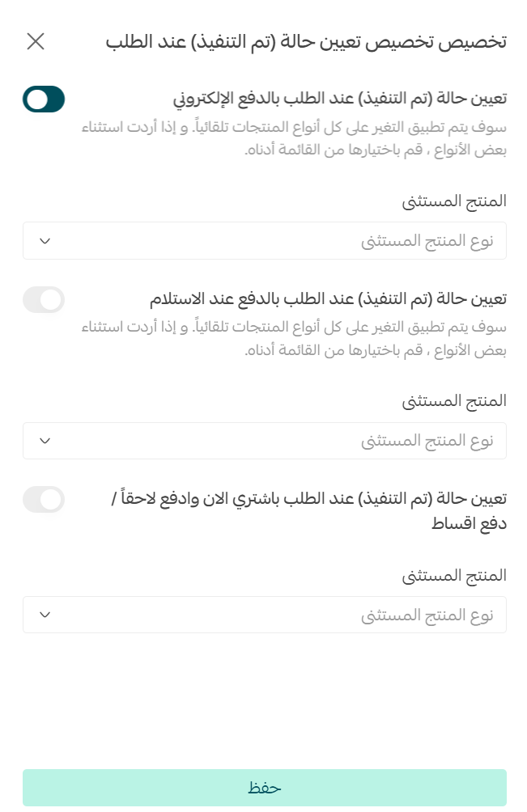This screenshot has height=812, width=527.
Task: Click second المنتج المستثنى field label
Action: click(454, 401)
